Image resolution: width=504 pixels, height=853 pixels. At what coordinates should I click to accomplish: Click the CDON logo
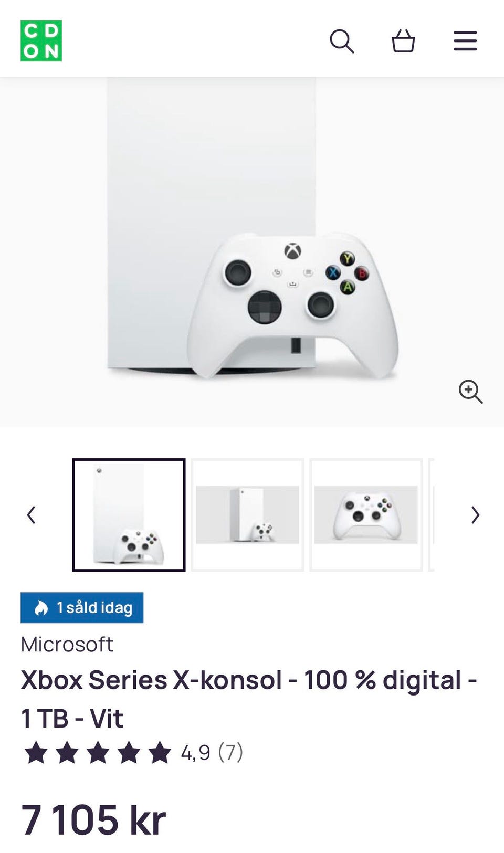(41, 41)
